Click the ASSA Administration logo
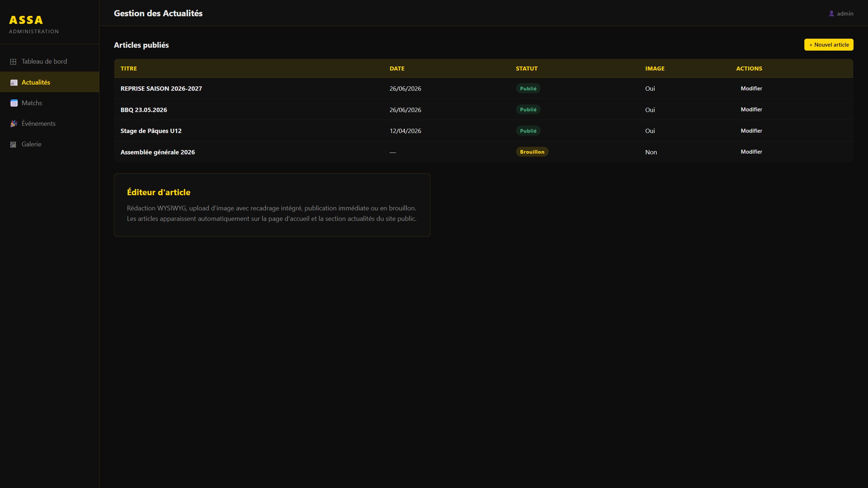The width and height of the screenshot is (868, 488). click(34, 24)
